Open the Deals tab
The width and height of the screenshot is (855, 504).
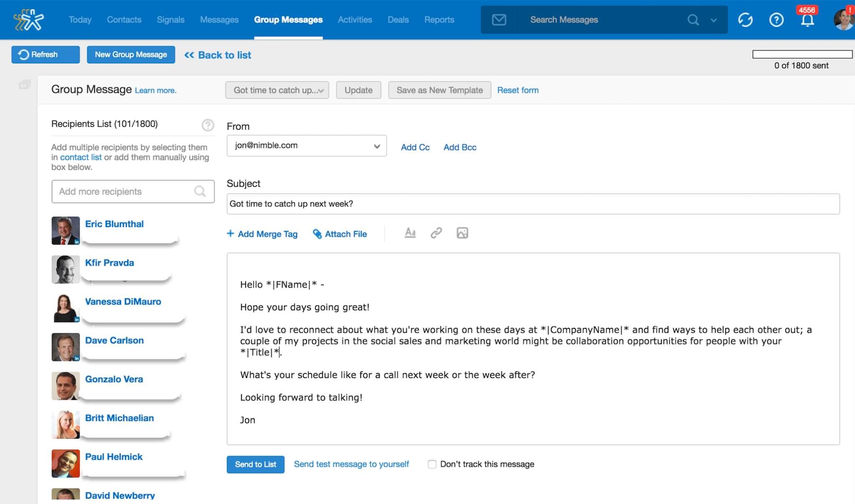tap(398, 20)
